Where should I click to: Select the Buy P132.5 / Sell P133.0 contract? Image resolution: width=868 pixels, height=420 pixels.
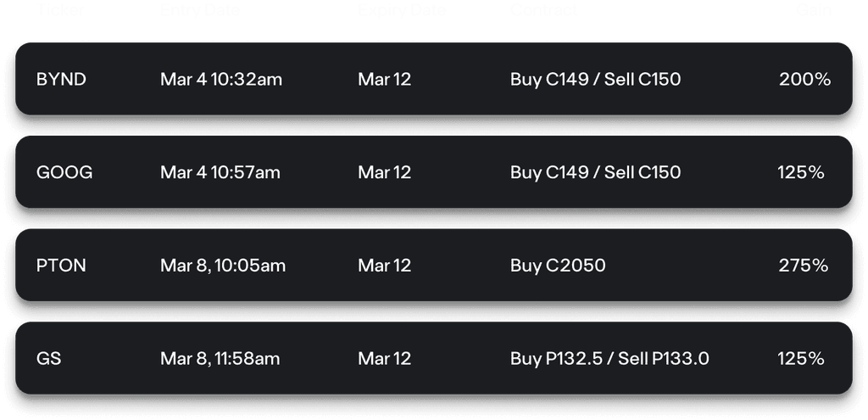tap(609, 359)
